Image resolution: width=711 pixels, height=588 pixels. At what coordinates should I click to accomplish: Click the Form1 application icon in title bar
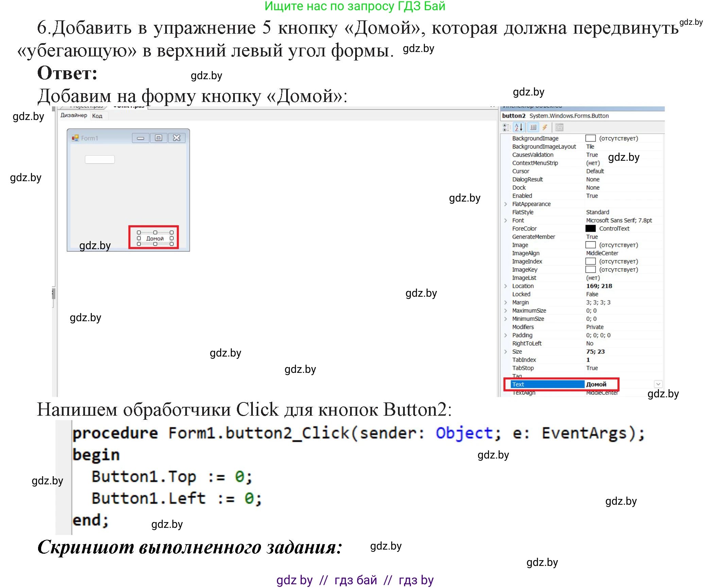click(75, 138)
